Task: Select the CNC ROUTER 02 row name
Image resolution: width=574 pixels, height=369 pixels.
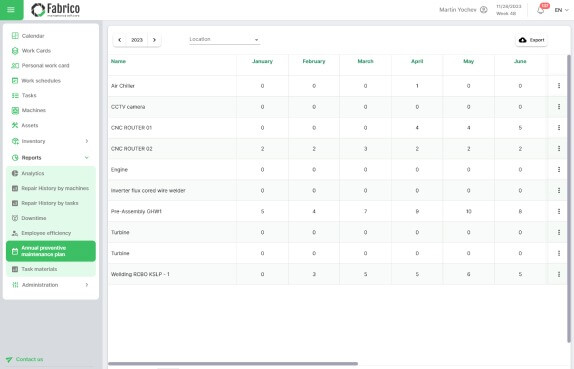Action: [131, 149]
